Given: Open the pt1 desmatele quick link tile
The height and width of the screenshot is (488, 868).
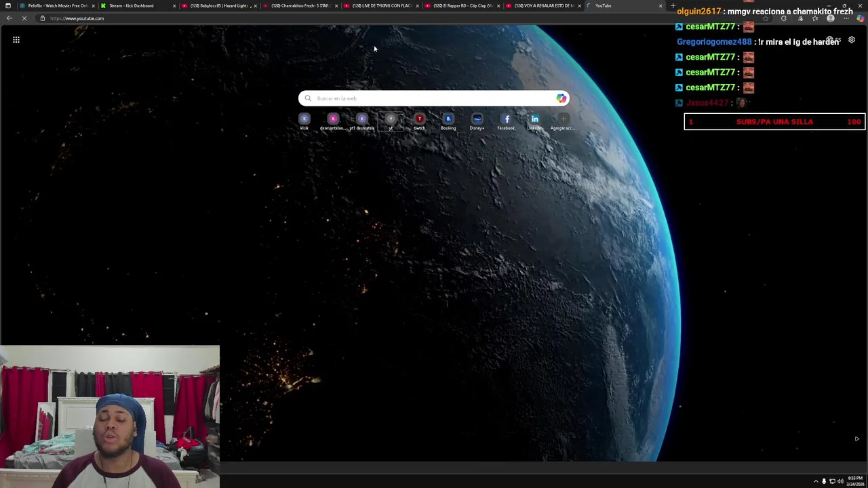Looking at the screenshot, I should (x=362, y=121).
